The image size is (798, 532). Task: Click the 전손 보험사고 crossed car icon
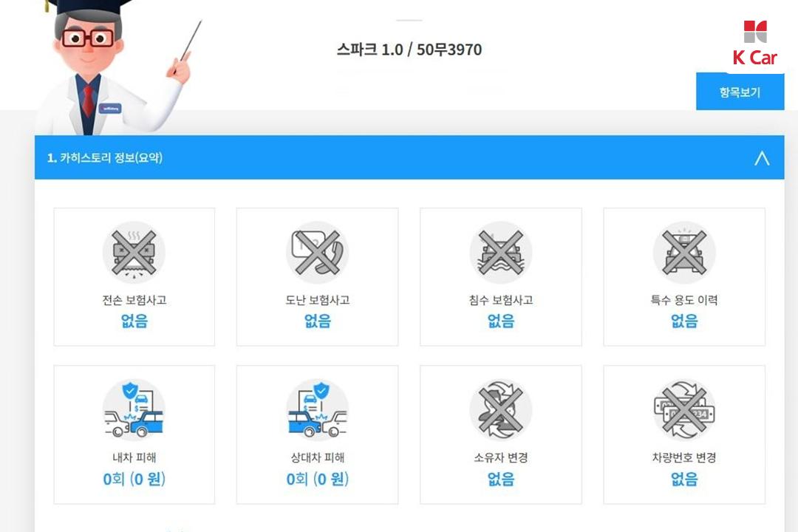click(x=134, y=253)
